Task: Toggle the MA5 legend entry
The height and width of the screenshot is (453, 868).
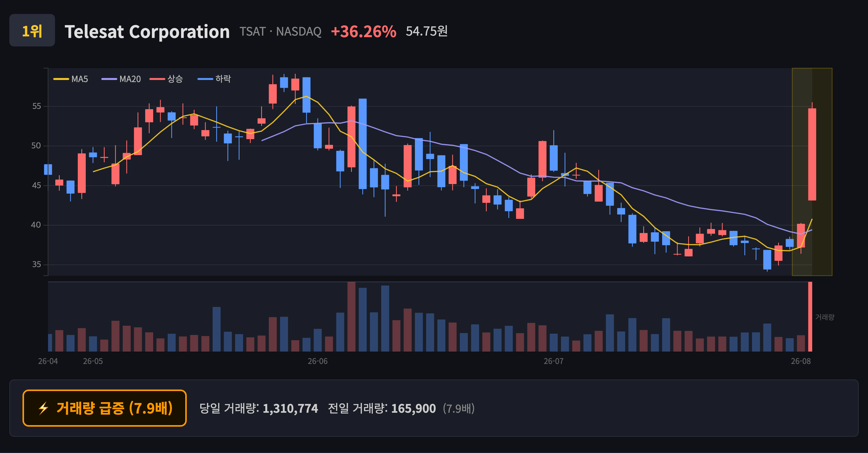Action: pyautogui.click(x=71, y=79)
